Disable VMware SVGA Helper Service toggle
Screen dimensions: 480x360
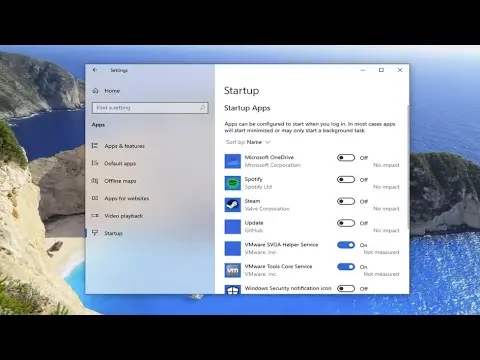[346, 245]
